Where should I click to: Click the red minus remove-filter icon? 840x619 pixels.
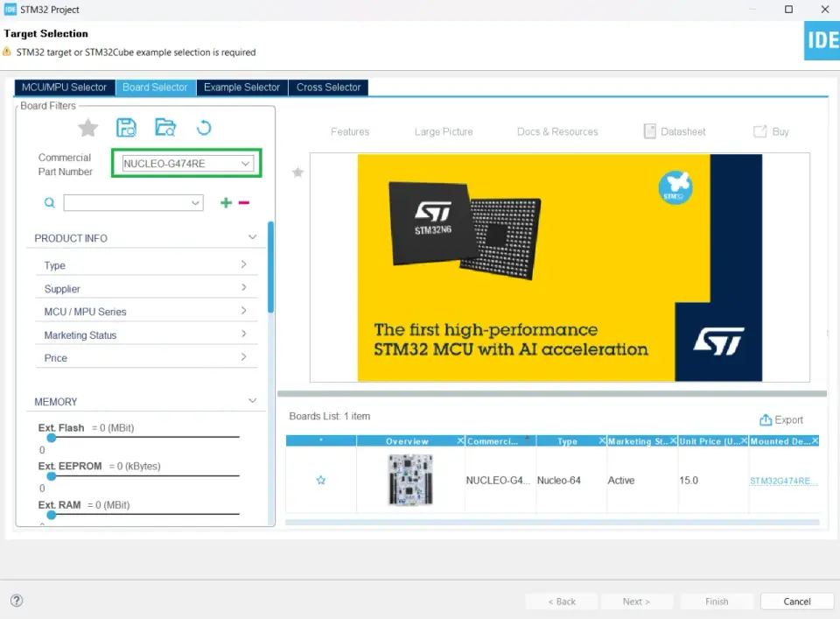point(244,202)
